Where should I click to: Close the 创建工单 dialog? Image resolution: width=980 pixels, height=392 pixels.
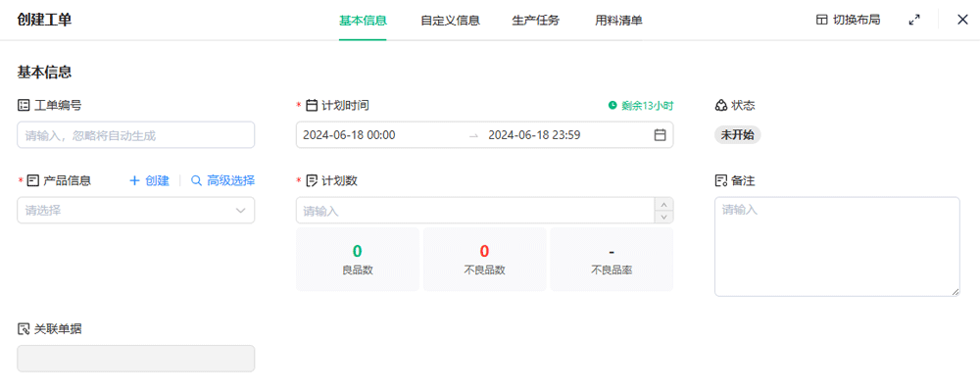click(x=962, y=20)
